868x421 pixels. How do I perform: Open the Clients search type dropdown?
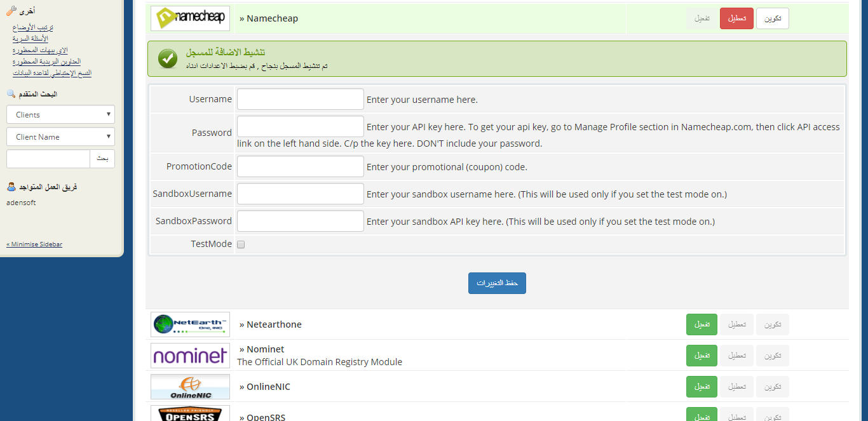coord(60,115)
